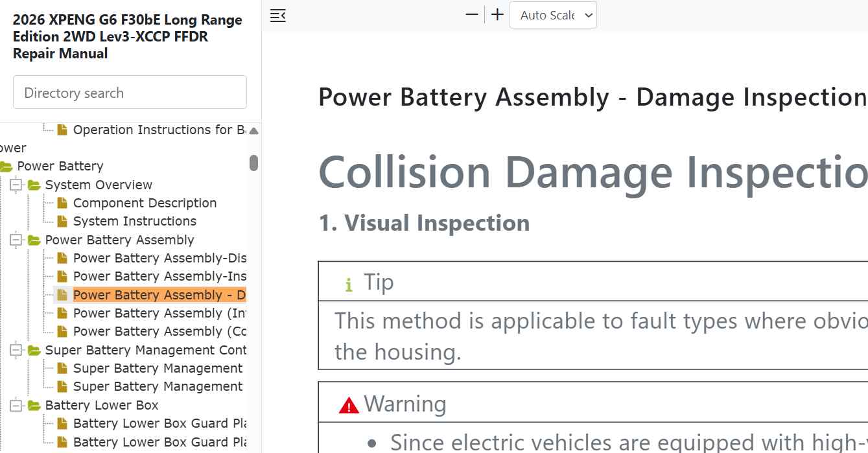Collapse the Battery Lower Box tree node
The height and width of the screenshot is (453, 868).
click(x=16, y=405)
